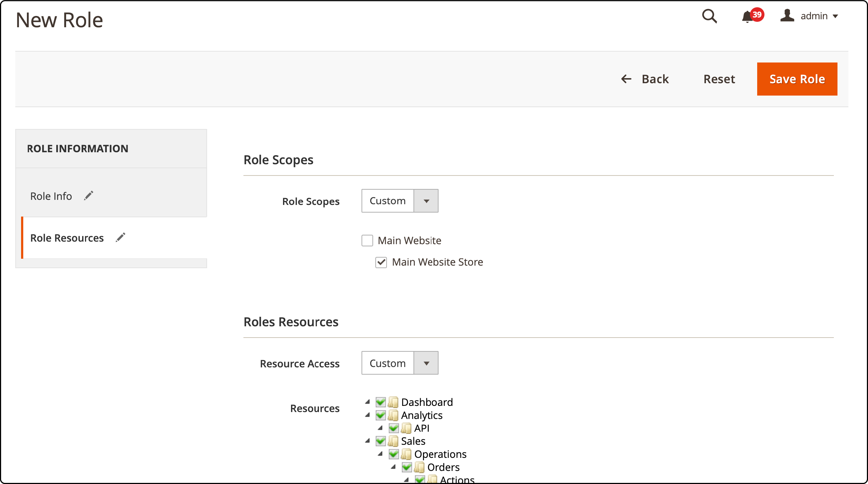Screen dimensions: 868x484
Task: Click the Analytics resource folder icon
Action: 394,415
